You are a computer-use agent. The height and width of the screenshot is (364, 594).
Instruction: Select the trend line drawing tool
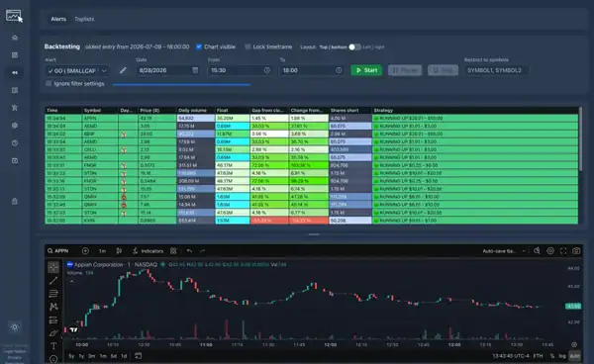[x=53, y=280]
